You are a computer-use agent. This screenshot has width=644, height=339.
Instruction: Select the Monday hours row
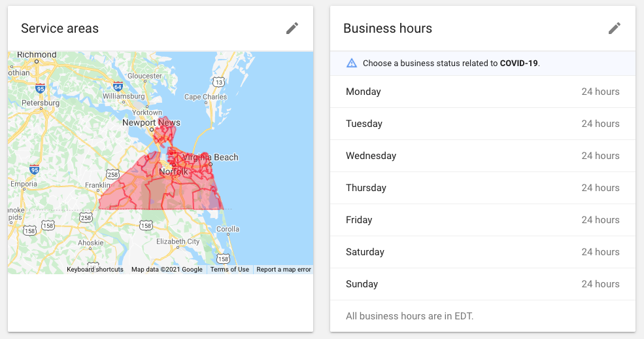tap(483, 92)
